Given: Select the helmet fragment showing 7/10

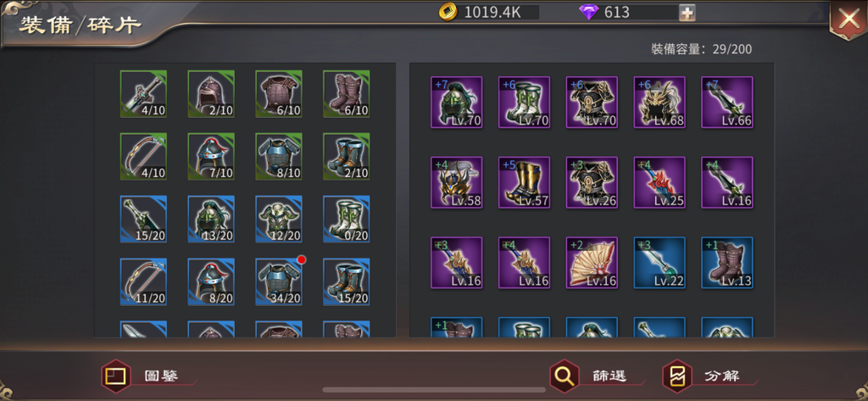Looking at the screenshot, I should 211,156.
